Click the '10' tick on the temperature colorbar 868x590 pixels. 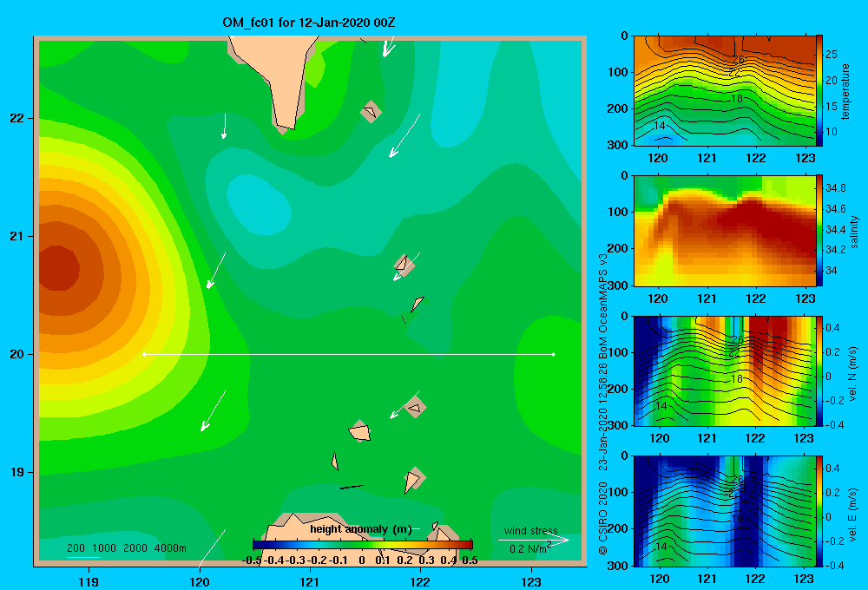coord(832,132)
